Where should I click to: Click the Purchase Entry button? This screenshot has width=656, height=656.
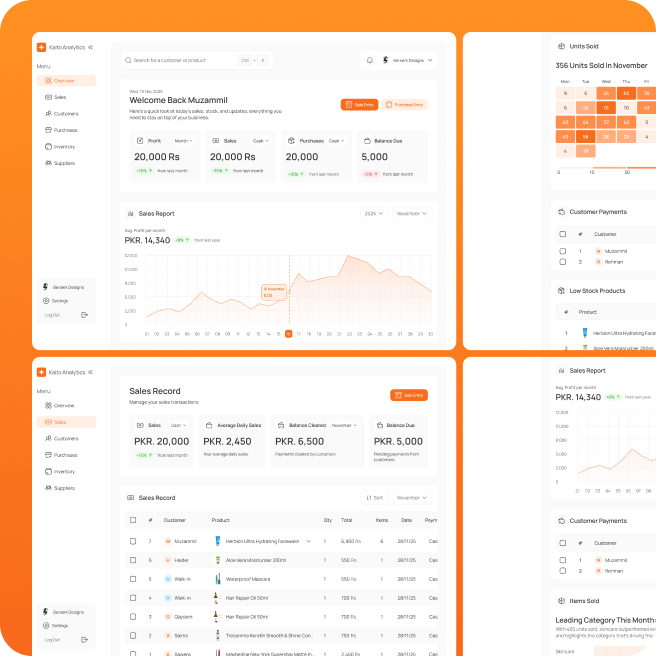pos(405,104)
